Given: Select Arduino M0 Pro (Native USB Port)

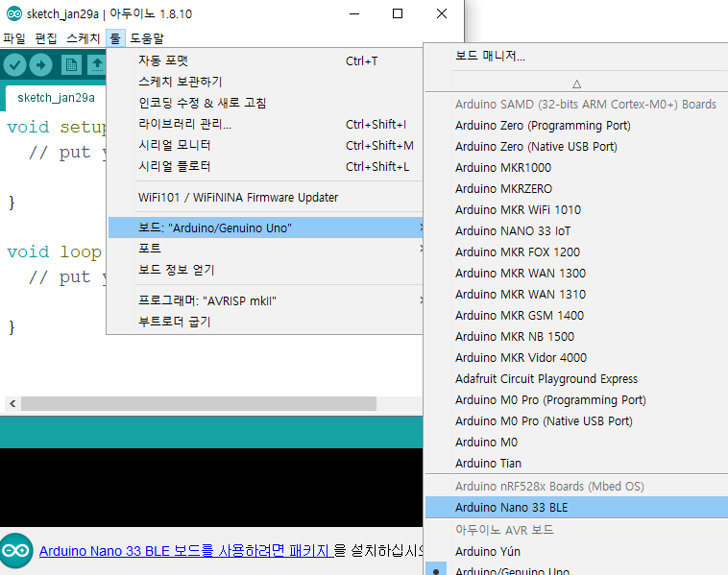Looking at the screenshot, I should pos(576,420).
